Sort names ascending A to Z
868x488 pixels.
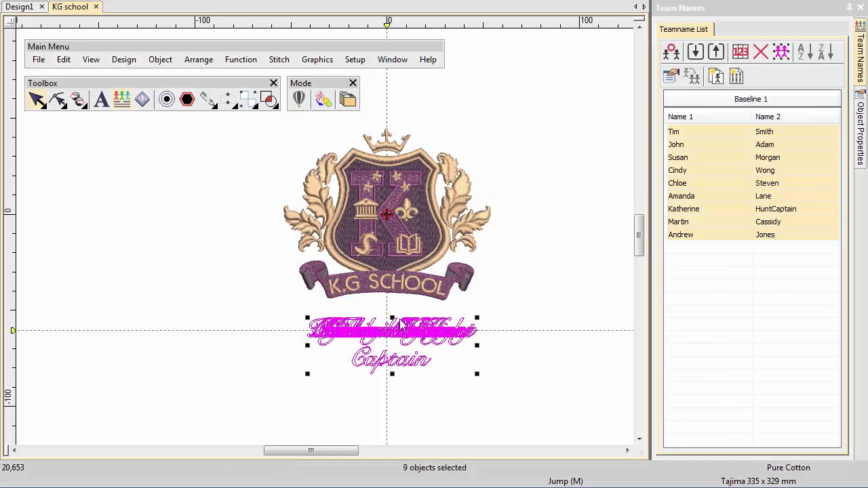point(804,52)
